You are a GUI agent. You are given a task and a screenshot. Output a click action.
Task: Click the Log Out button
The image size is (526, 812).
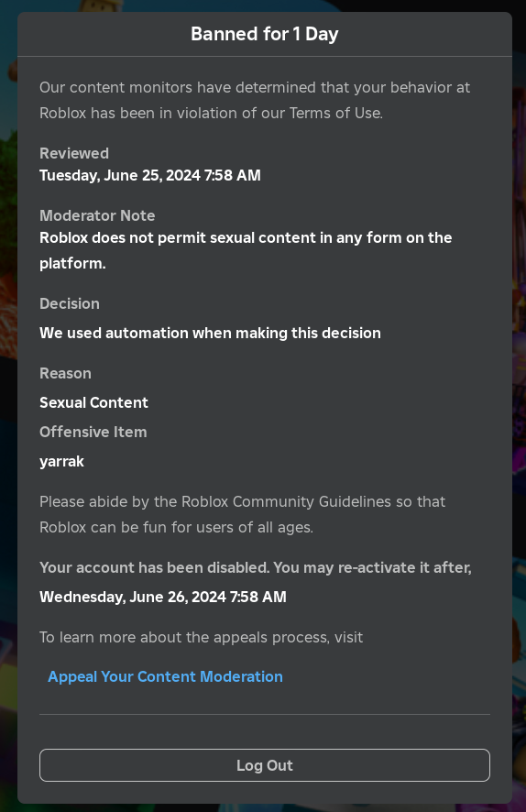pos(265,765)
